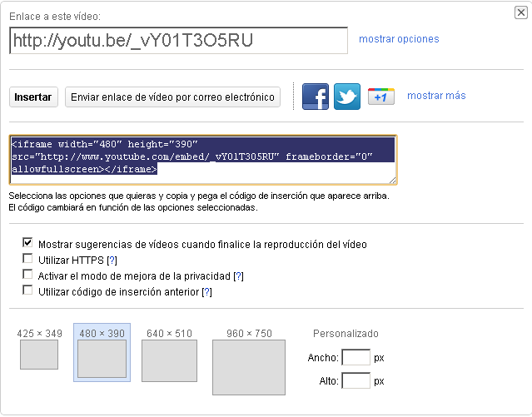Viewport: 532px width, 417px height.
Task: Click the Personalizado label
Action: coord(346,334)
